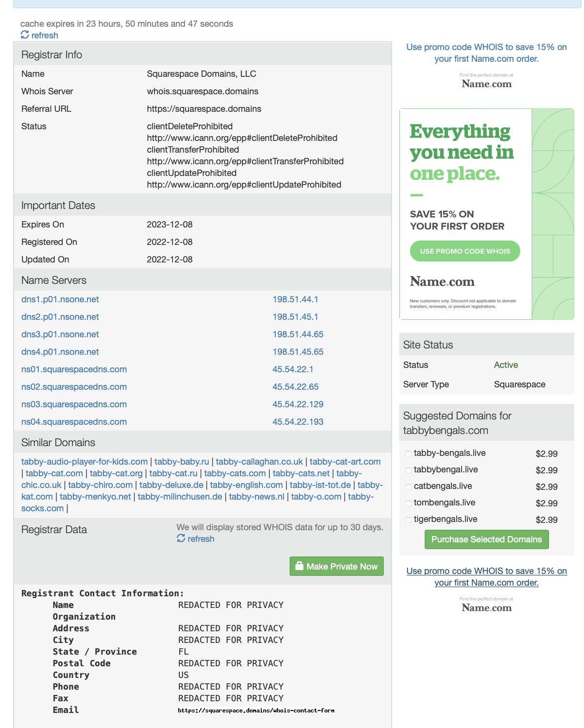Click IP address 198.51.44.65
The image size is (584, 728).
(x=298, y=334)
